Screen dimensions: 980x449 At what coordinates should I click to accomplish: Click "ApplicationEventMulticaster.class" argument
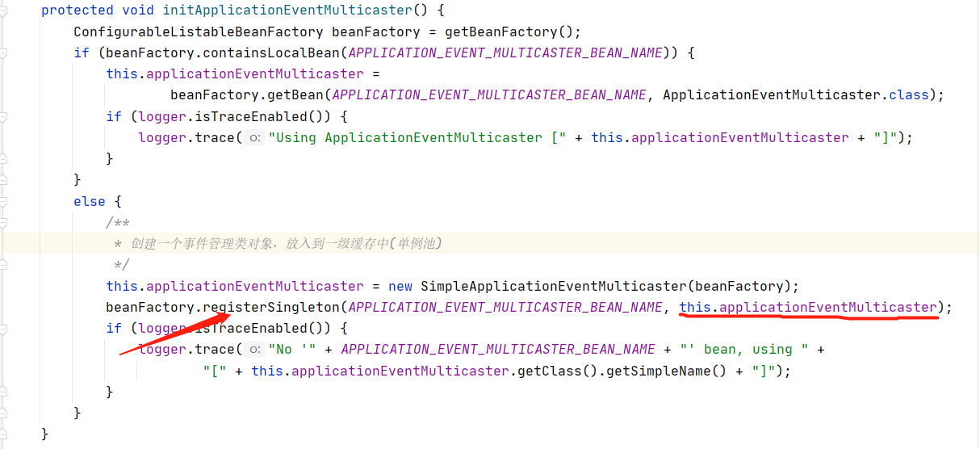coord(796,95)
